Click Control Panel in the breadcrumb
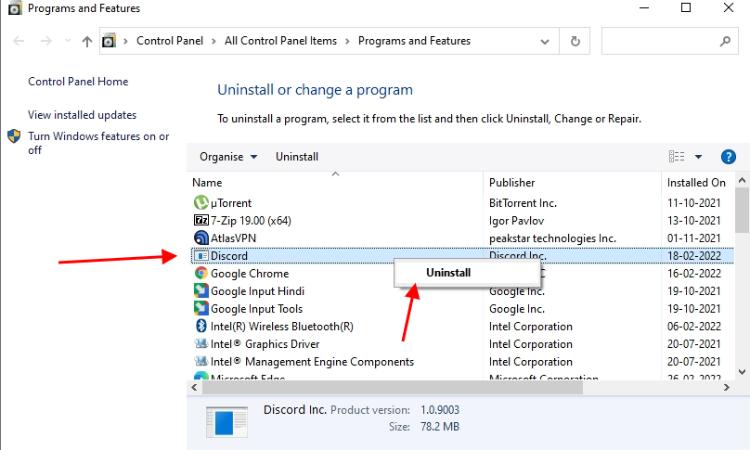 coord(170,41)
